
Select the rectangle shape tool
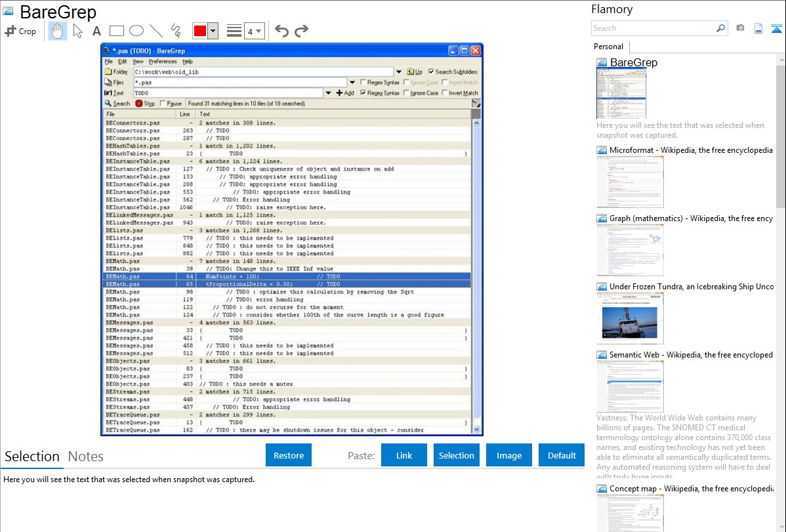point(116,31)
